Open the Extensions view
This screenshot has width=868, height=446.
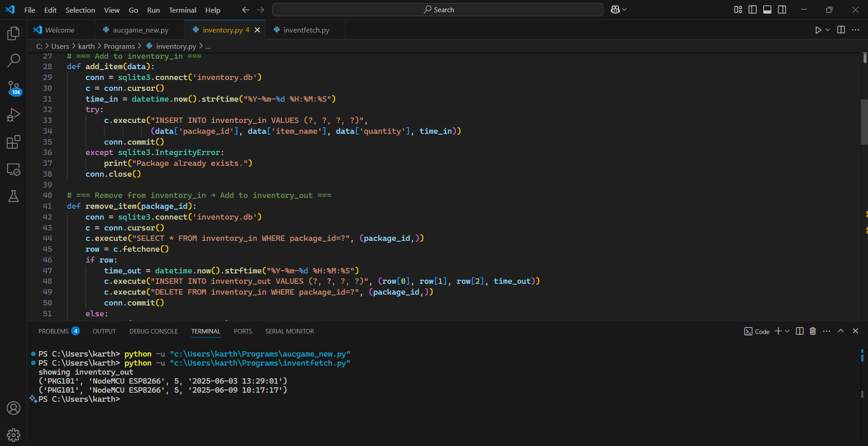[14, 142]
